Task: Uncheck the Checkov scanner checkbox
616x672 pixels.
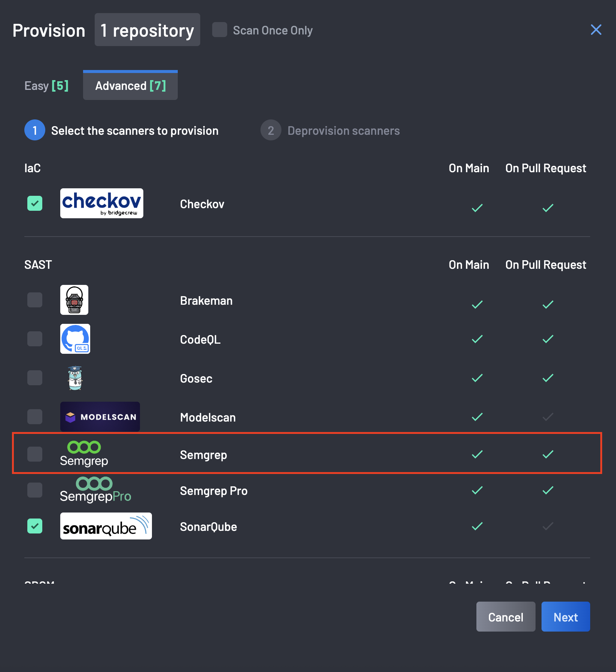Action: pyautogui.click(x=35, y=203)
